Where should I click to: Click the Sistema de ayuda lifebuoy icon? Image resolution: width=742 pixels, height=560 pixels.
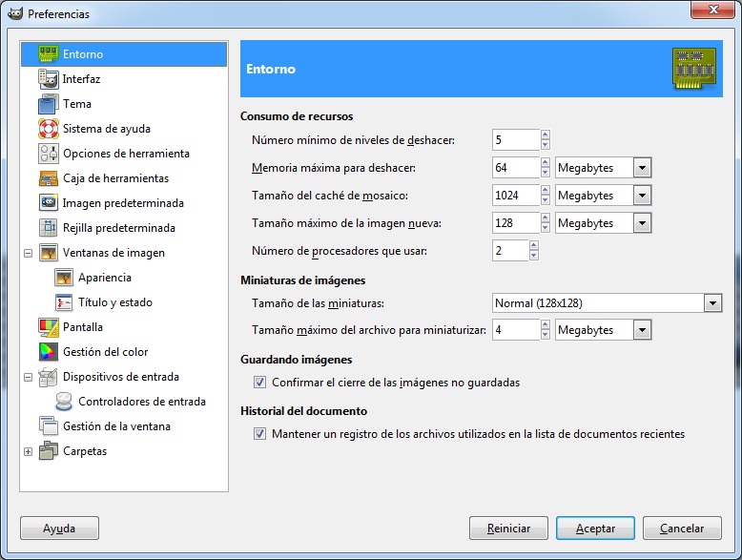49,129
